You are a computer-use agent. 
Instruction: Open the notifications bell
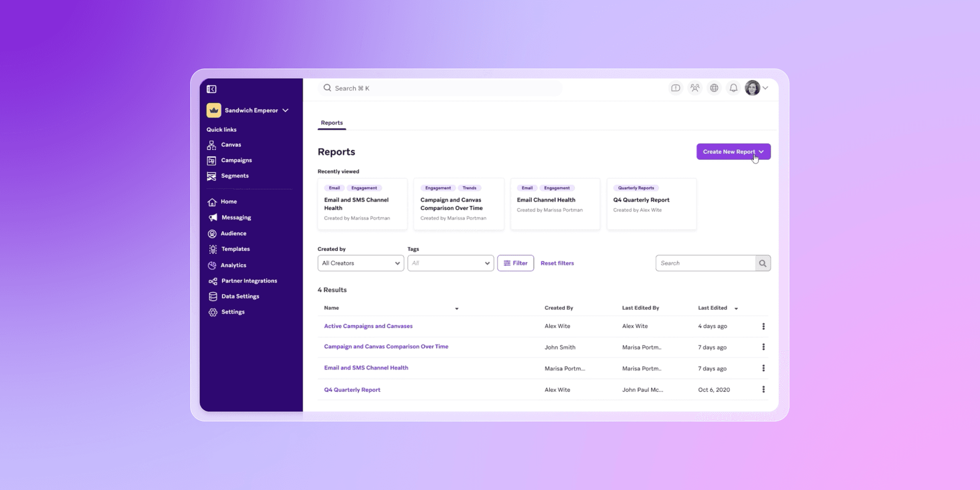pos(733,88)
